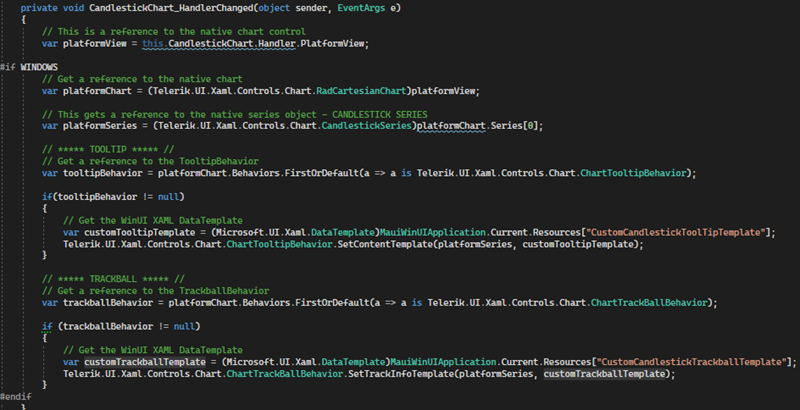Click the 'customTooltipTemplate' variable declaration
This screenshot has height=410, width=800.
pos(137,232)
